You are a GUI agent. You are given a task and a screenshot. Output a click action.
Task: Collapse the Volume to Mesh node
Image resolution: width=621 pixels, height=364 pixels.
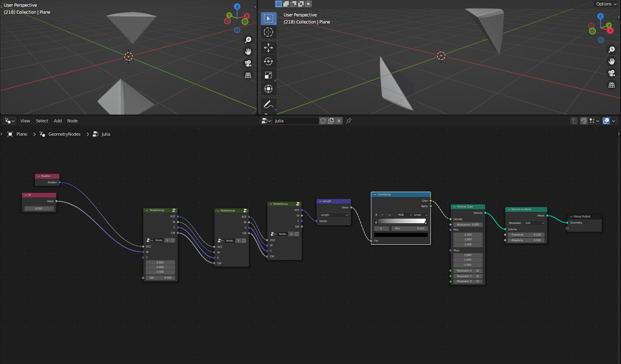509,209
